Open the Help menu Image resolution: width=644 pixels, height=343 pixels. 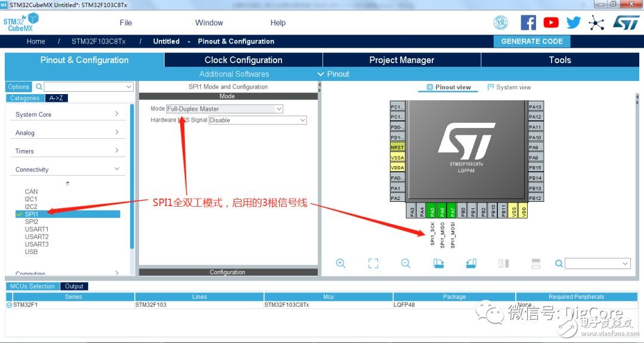(278, 23)
